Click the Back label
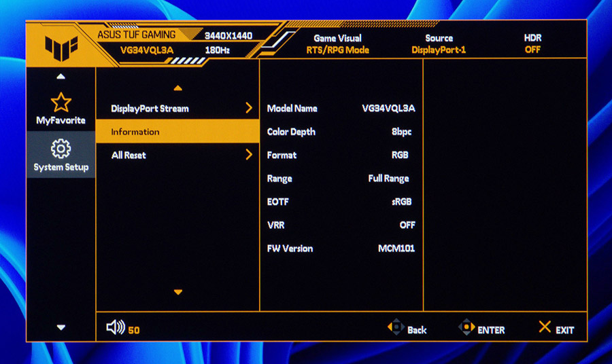 (x=417, y=330)
